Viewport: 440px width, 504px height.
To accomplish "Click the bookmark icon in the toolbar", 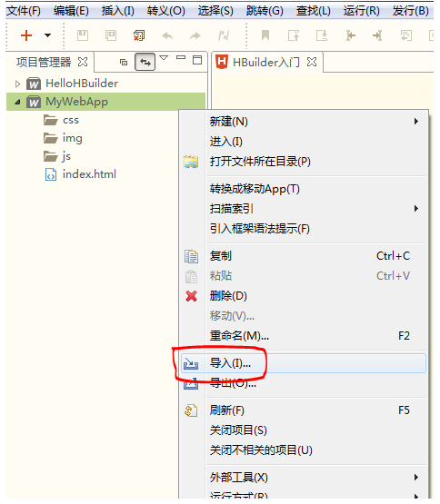I will (x=265, y=35).
